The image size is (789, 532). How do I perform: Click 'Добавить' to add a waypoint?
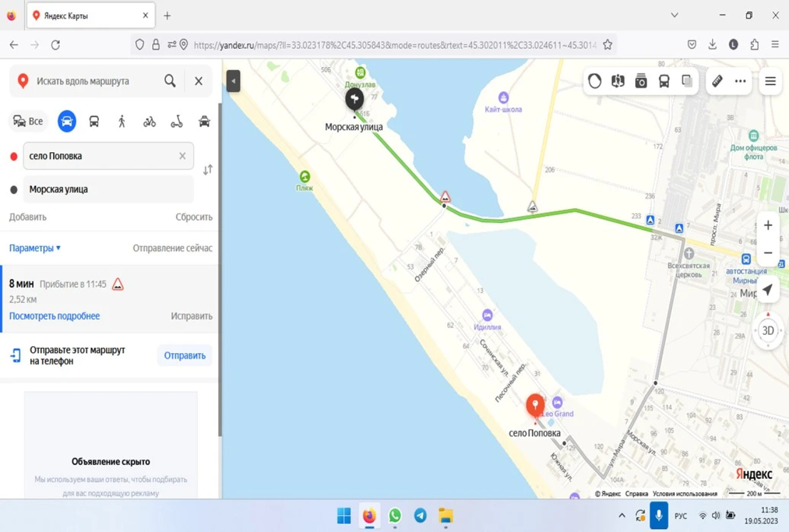tap(28, 217)
